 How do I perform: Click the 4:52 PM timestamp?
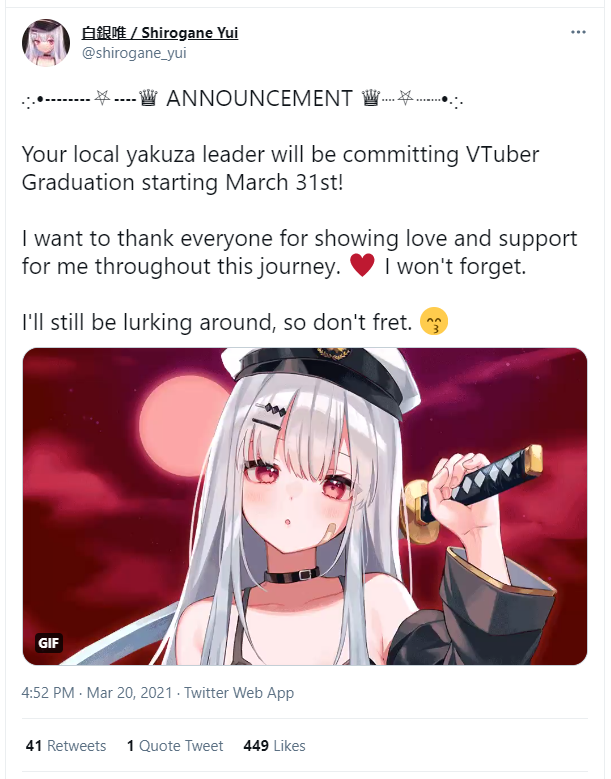(x=48, y=693)
